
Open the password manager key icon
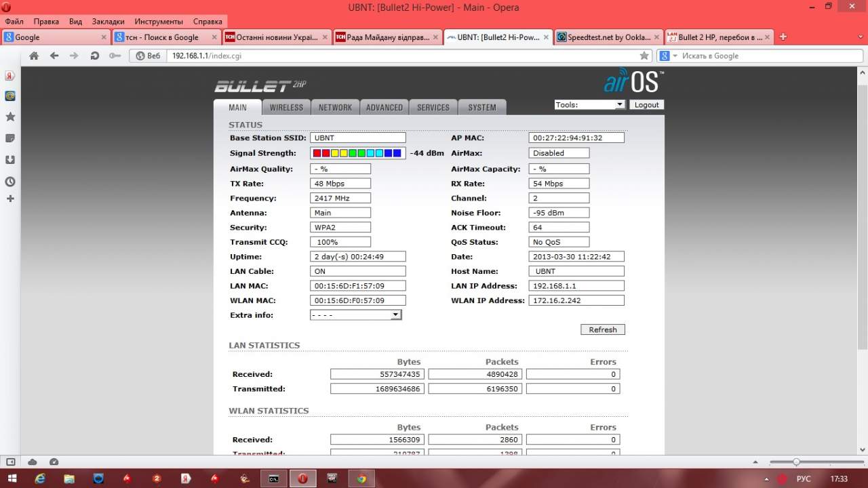point(115,56)
